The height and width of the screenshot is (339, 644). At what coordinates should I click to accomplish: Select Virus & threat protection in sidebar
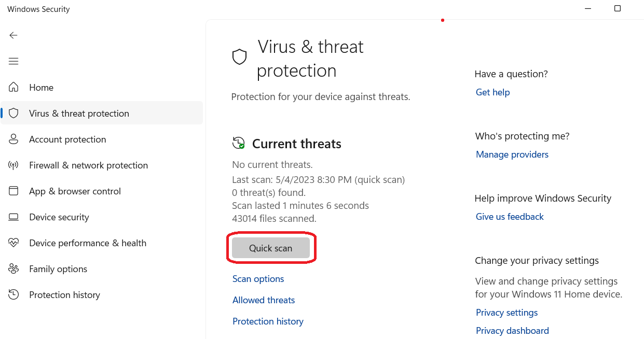pyautogui.click(x=102, y=113)
